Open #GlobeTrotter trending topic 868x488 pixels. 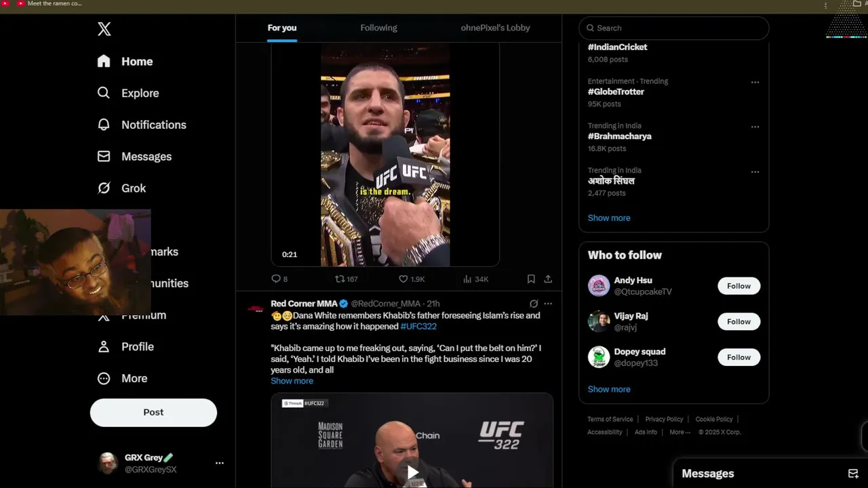[616, 92]
